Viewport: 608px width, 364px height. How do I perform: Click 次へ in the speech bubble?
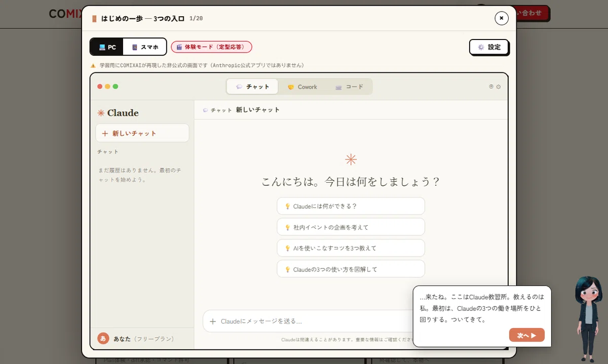(527, 335)
